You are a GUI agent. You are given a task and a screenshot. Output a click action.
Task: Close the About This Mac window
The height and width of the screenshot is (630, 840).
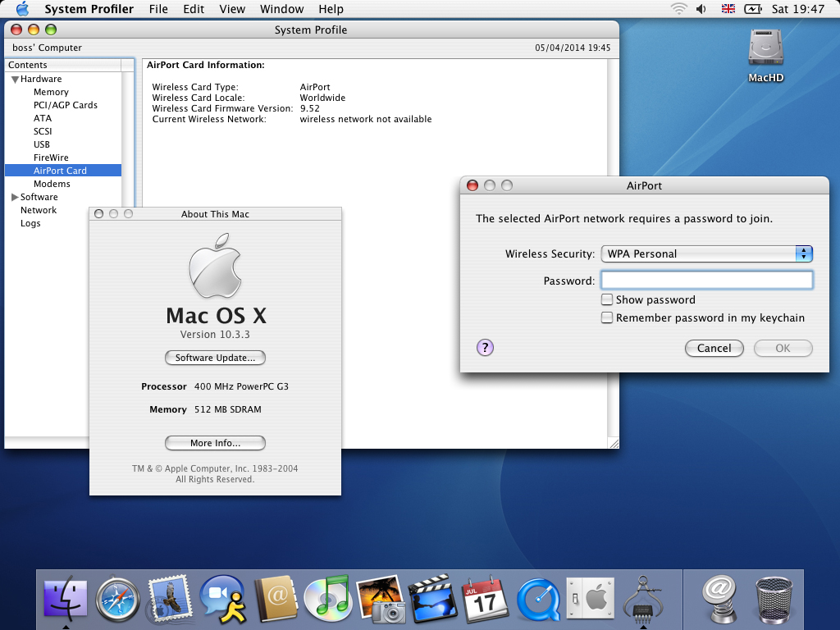[98, 214]
